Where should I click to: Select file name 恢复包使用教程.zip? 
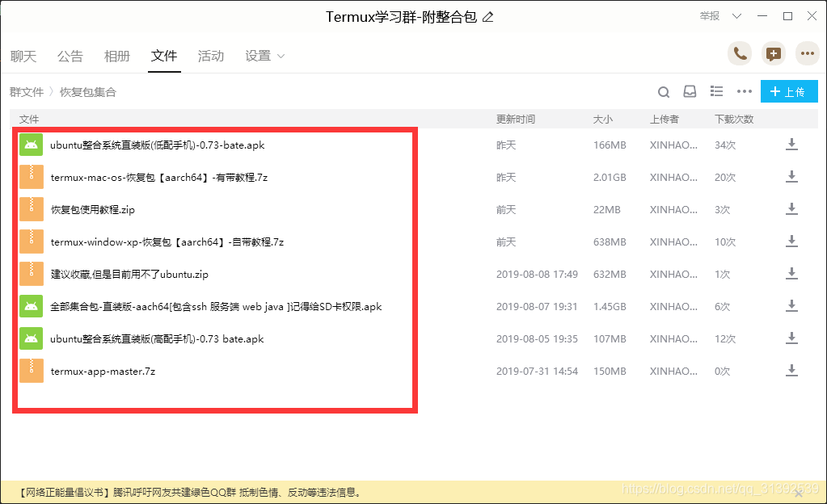pyautogui.click(x=93, y=210)
